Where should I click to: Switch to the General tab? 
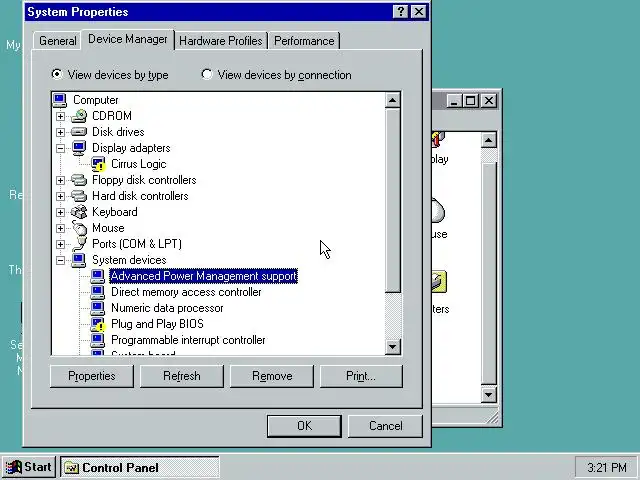pyautogui.click(x=58, y=41)
